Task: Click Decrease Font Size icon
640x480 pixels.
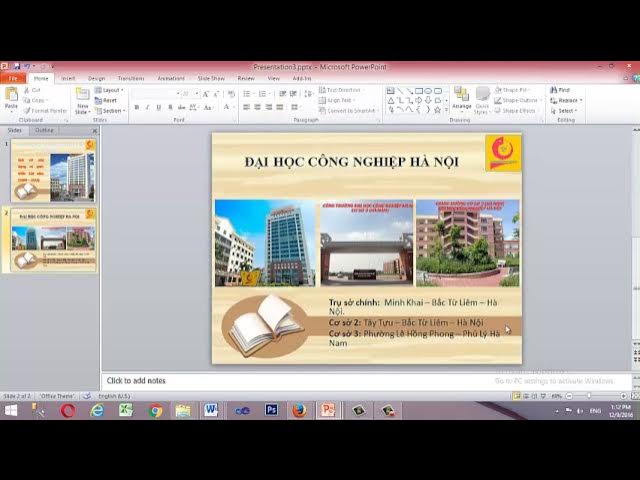Action: coord(216,94)
